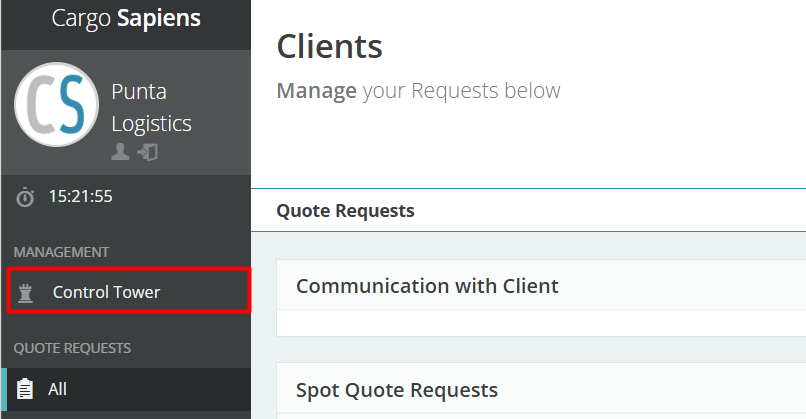Switch to the Quote Requests tab
The image size is (806, 419).
point(345,211)
